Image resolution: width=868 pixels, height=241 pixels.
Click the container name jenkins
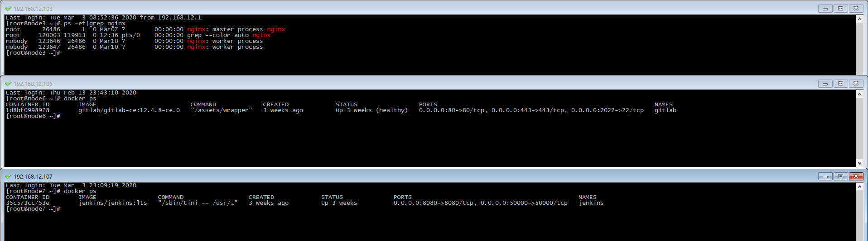(591, 203)
